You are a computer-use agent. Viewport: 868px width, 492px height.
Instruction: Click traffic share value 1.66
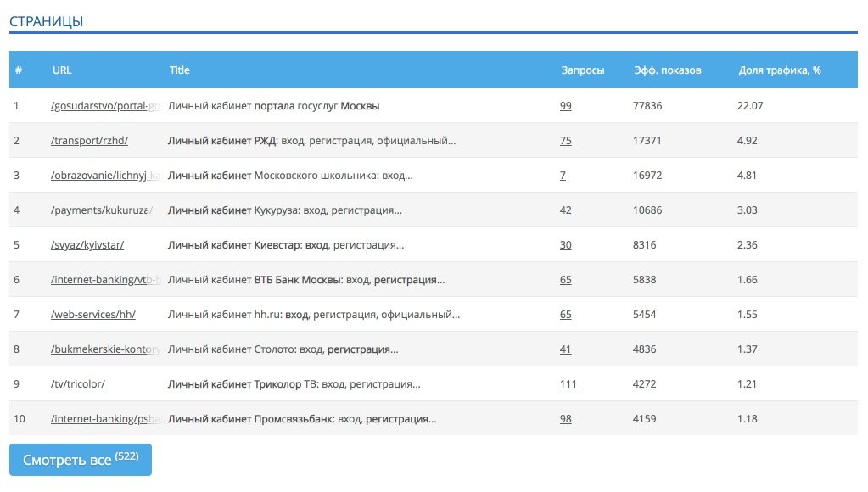click(747, 280)
